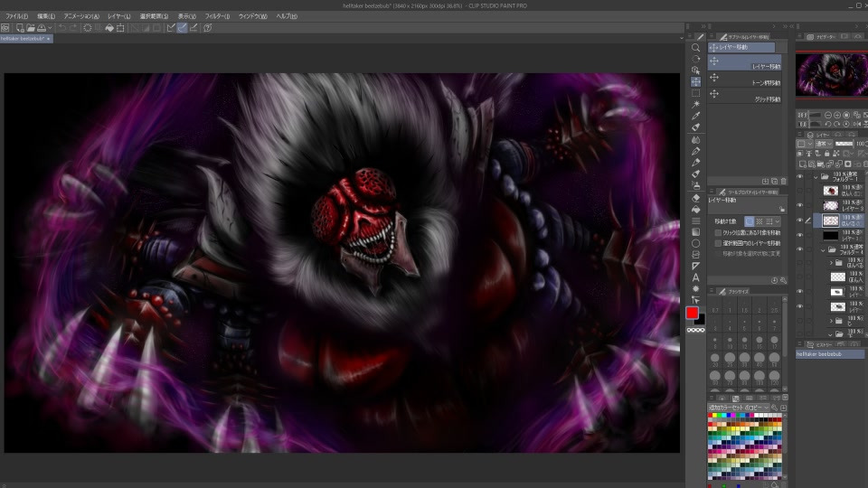Toggle snap to special ruler icon
This screenshot has width=868, height=488.
[x=182, y=28]
